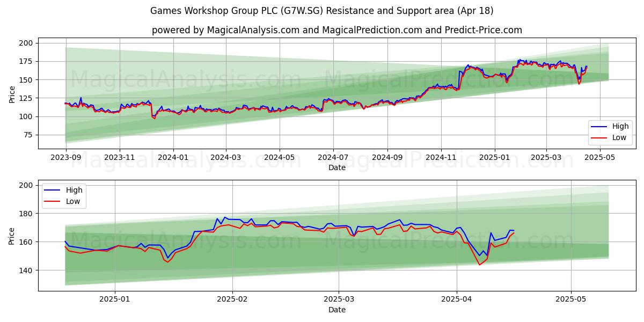
Task: Click the 2025-04 tick label on bottom chart
Action: [x=457, y=299]
